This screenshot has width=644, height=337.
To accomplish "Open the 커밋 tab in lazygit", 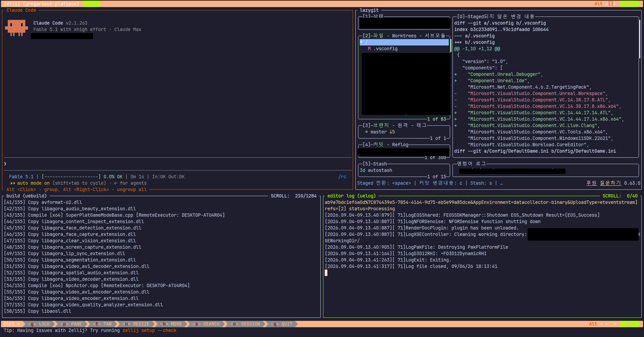I will click(378, 145).
